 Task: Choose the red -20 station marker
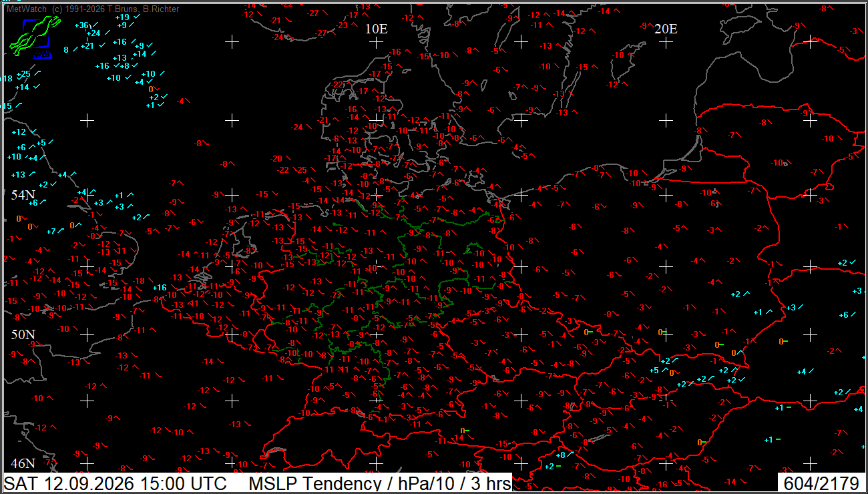tap(277, 159)
